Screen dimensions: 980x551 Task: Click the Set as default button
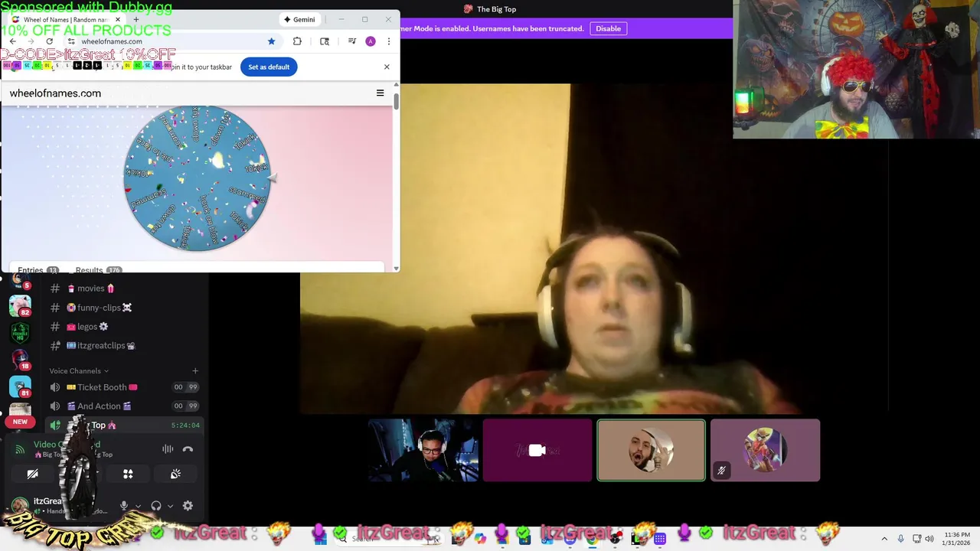[269, 67]
